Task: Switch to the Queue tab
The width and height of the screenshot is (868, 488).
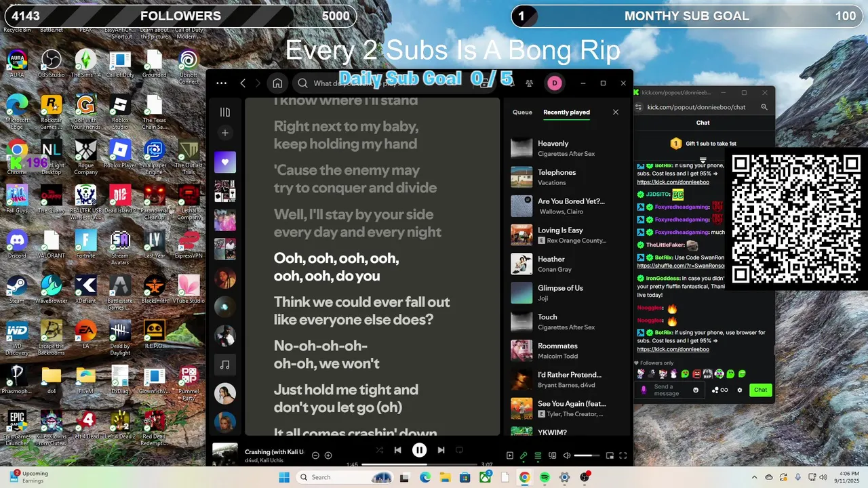Action: coord(522,113)
